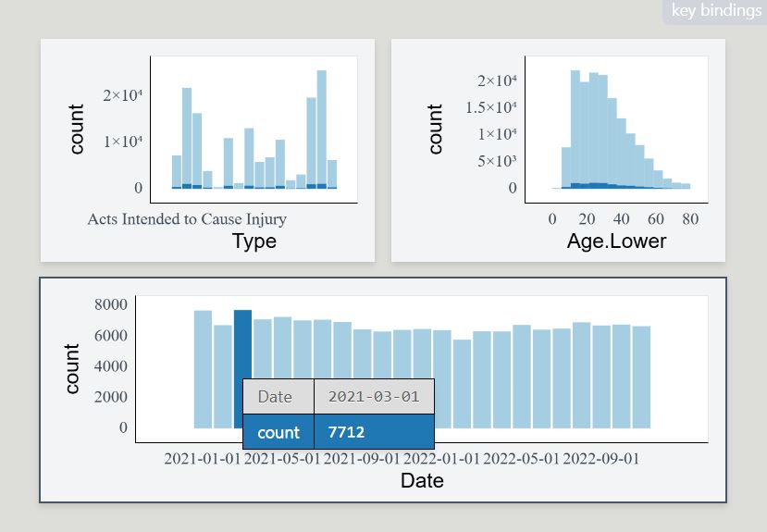Image resolution: width=767 pixels, height=532 pixels.
Task: Click the tooltip count value 7712
Action: [348, 432]
